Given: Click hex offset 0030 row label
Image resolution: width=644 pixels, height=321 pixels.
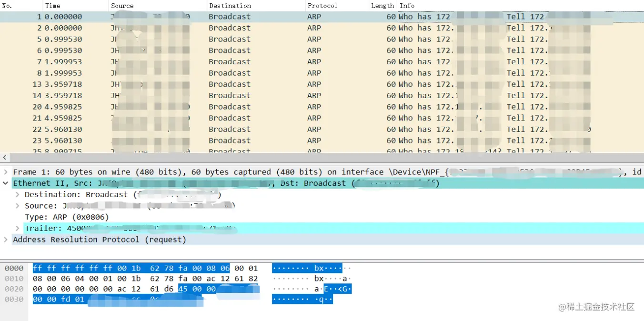Looking at the screenshot, I should [14, 300].
